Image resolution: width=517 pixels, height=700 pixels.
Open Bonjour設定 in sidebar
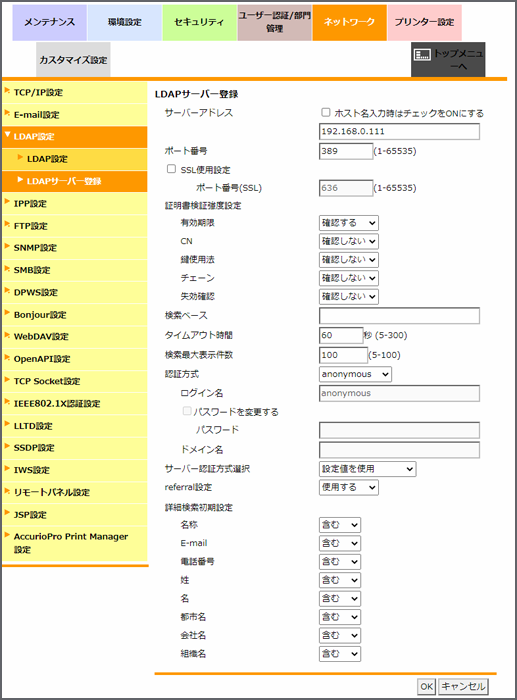pos(75,315)
